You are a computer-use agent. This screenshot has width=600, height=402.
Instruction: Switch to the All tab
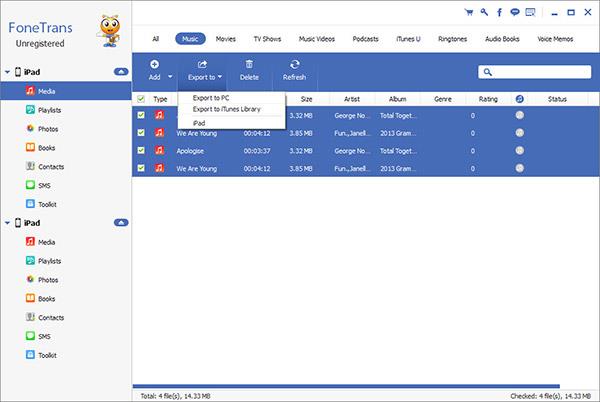(155, 39)
